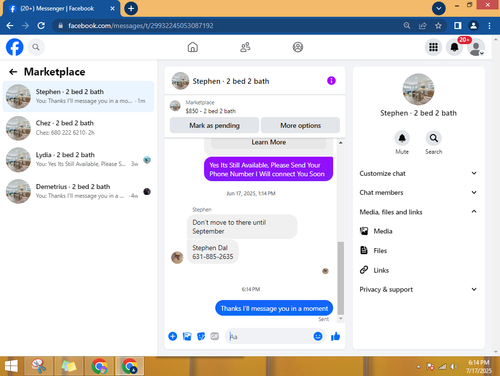
Task: Open the Files section icon
Action: click(x=364, y=250)
